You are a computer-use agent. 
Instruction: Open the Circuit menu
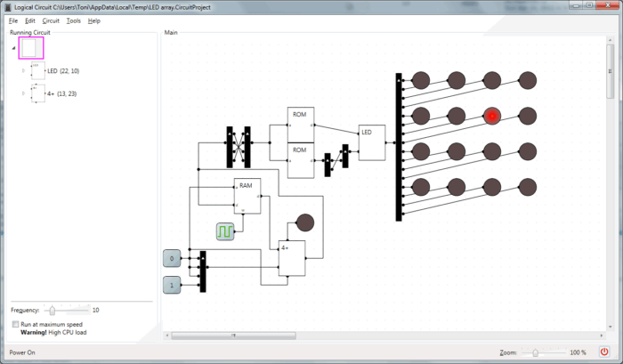(x=51, y=20)
